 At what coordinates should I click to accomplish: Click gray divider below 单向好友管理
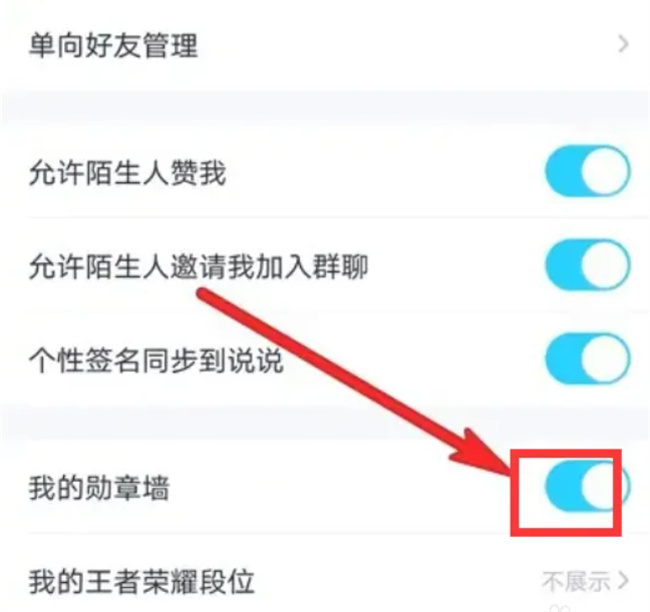[325, 111]
